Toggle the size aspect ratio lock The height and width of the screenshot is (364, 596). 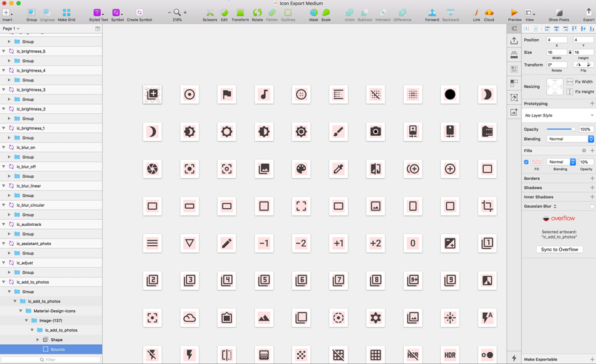point(570,52)
